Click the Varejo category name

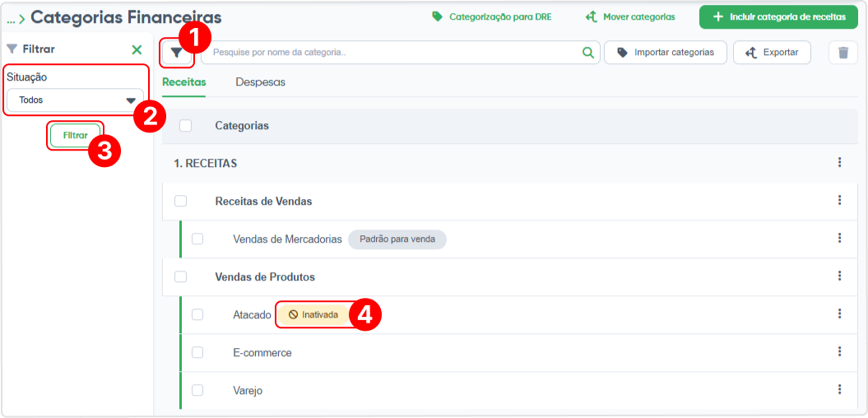coord(248,390)
